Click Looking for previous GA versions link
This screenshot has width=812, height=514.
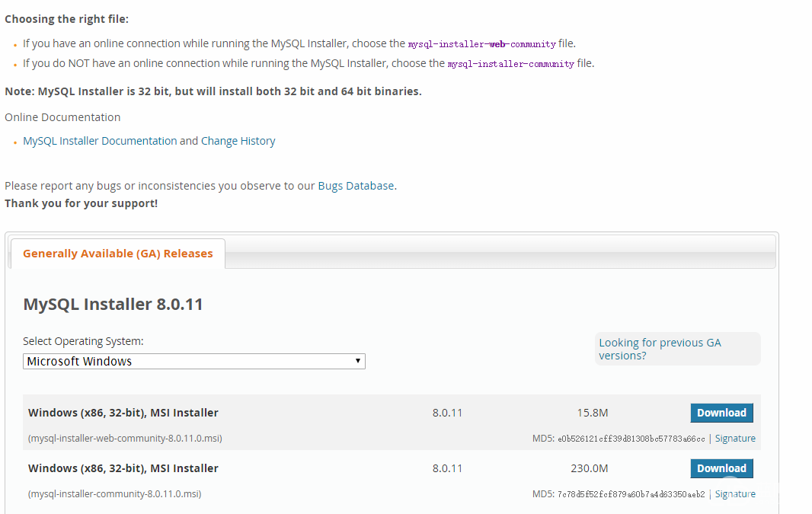[x=660, y=349]
